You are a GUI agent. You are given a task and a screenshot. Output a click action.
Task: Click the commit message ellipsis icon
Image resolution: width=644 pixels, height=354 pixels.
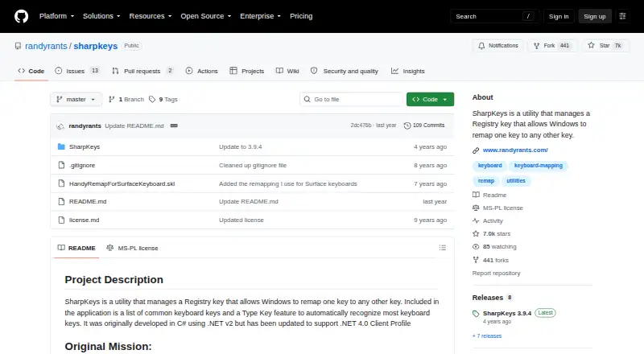(174, 126)
